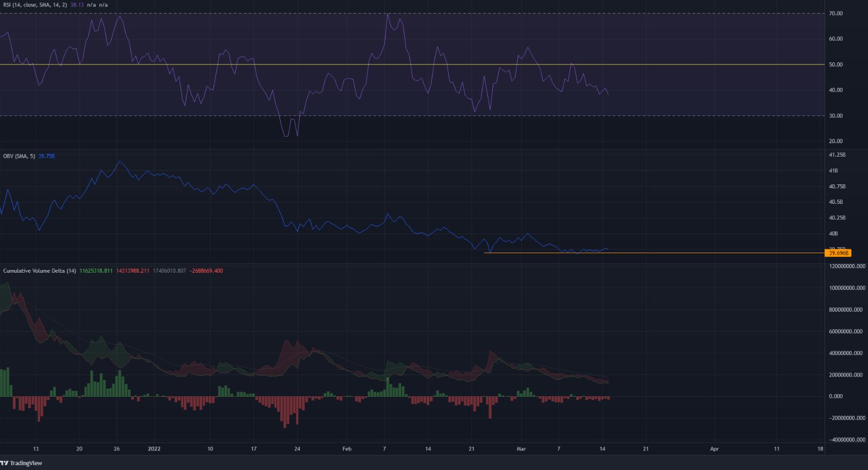Viewport: 868px width, 470px height.
Task: Click the TradingView logo icon
Action: 5,463
